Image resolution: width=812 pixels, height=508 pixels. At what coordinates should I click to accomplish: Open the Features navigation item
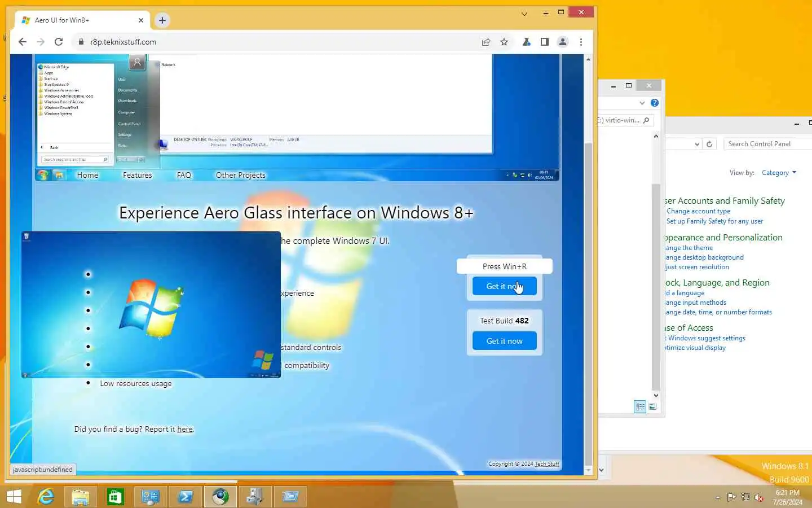pyautogui.click(x=138, y=176)
